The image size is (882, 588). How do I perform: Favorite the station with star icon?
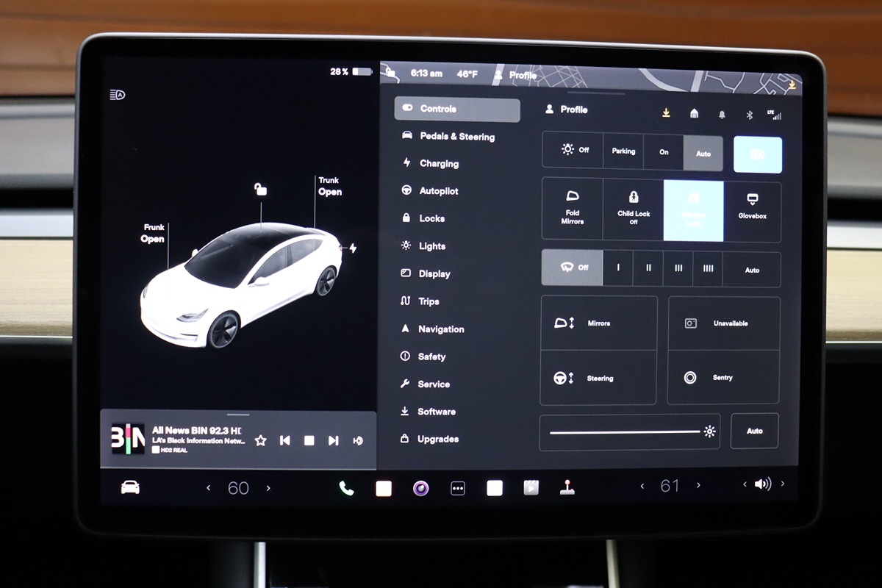[260, 440]
